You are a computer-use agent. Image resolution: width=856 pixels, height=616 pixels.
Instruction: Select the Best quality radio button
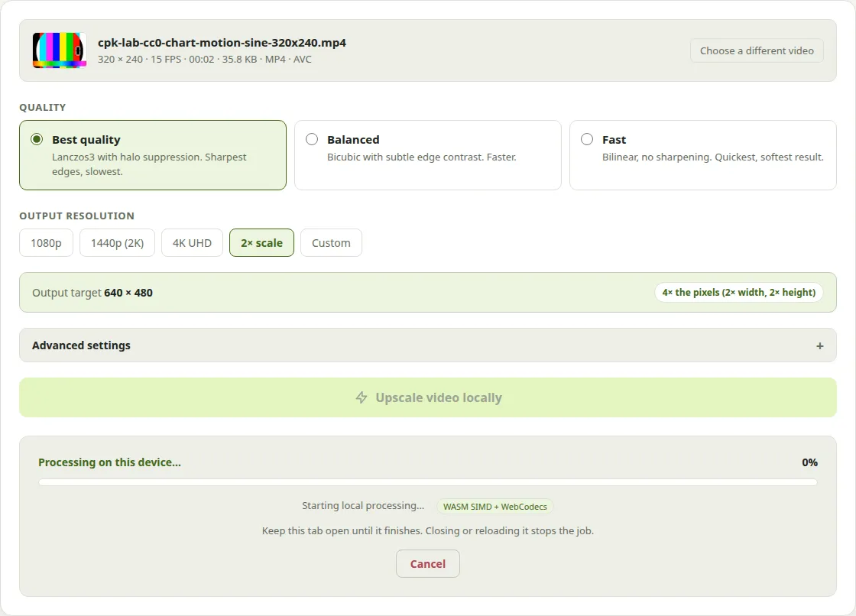click(37, 139)
